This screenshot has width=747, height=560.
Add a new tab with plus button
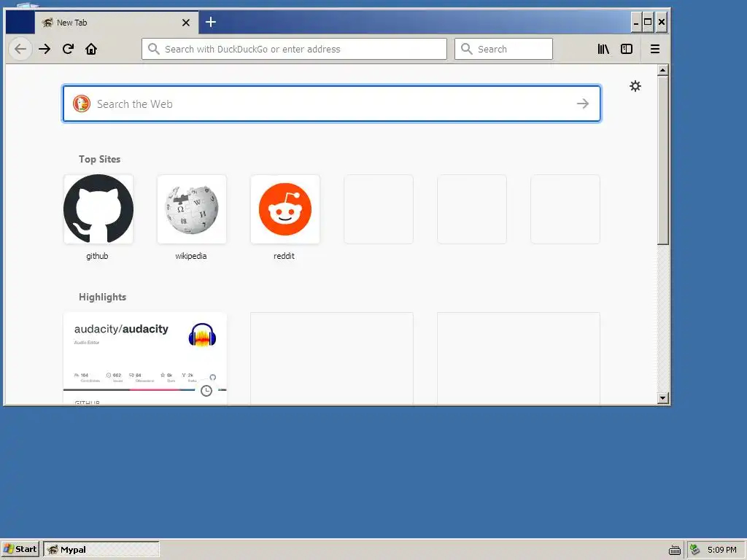211,22
